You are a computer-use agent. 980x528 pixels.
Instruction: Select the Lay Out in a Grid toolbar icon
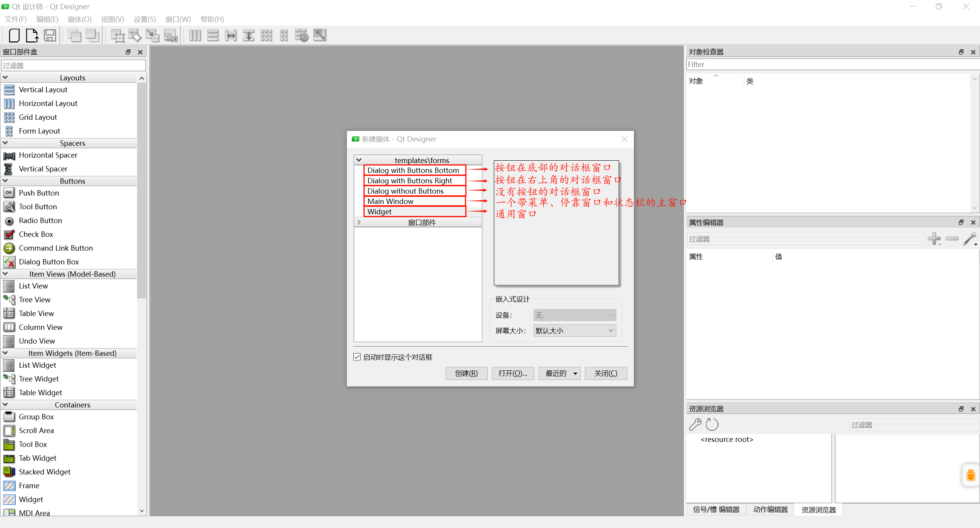(266, 35)
